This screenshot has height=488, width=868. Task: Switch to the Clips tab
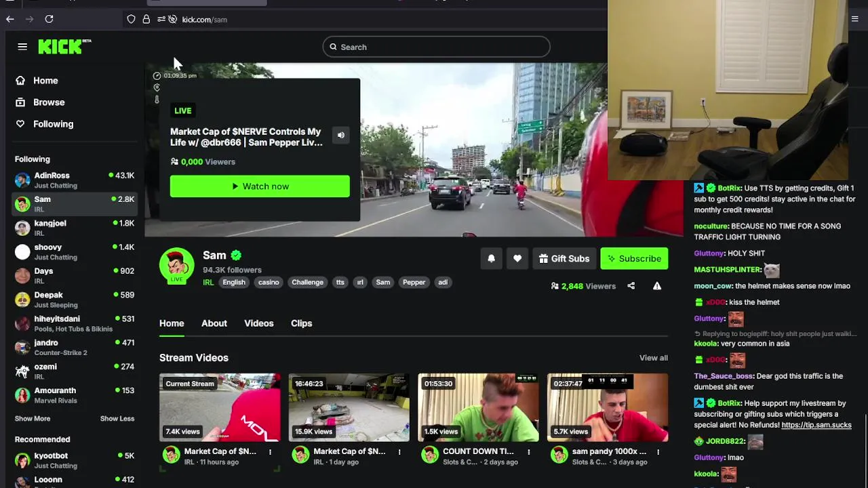[302, 323]
